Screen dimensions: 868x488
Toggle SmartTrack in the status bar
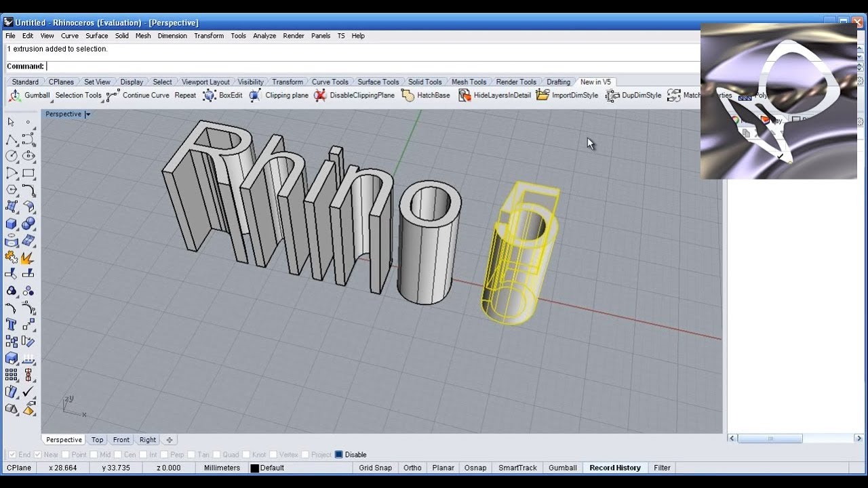point(517,468)
